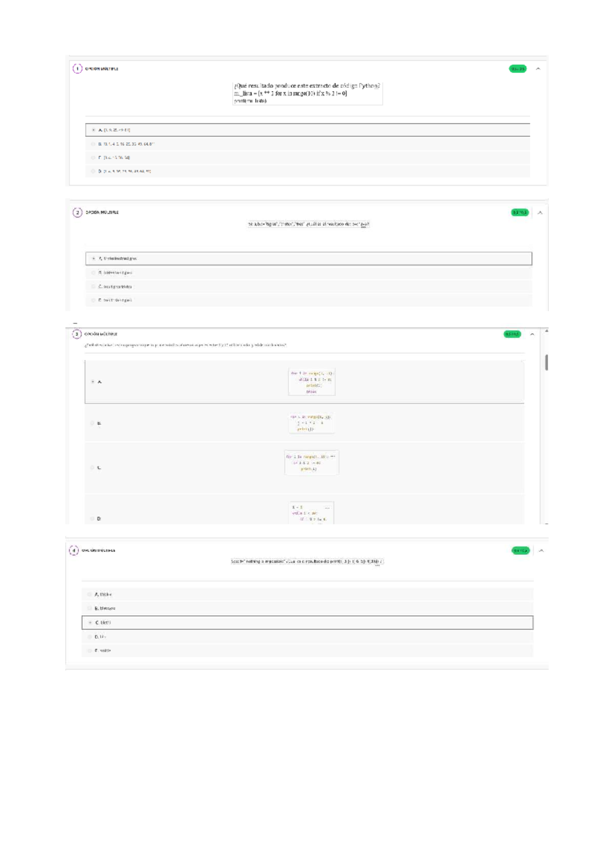Click the green score badge on question 4
Image resolution: width=614 pixels, height=868 pixels.
tap(520, 551)
